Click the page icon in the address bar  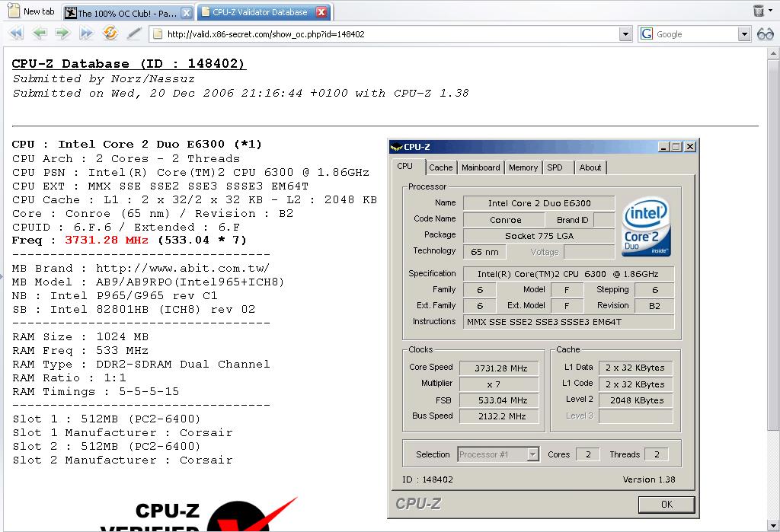[x=158, y=33]
